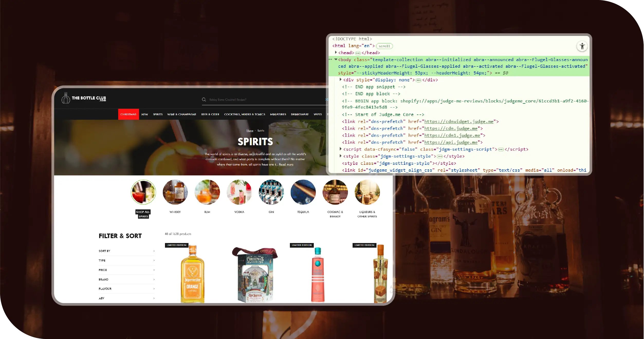The width and height of the screenshot is (644, 339).
Task: Open the https://cdn.judge.me link
Action: click(x=450, y=128)
